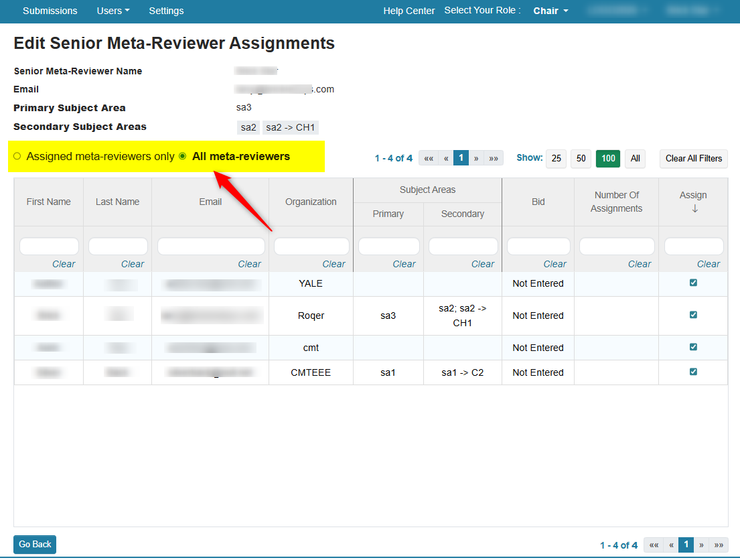Click the bottom last-page »» pagination icon

click(x=719, y=545)
